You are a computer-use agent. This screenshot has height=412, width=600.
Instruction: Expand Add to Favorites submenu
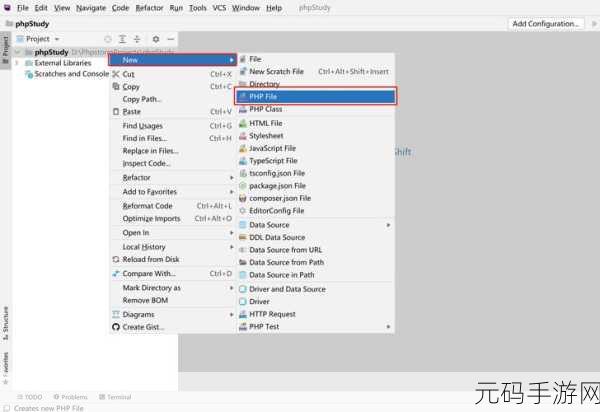click(173, 192)
